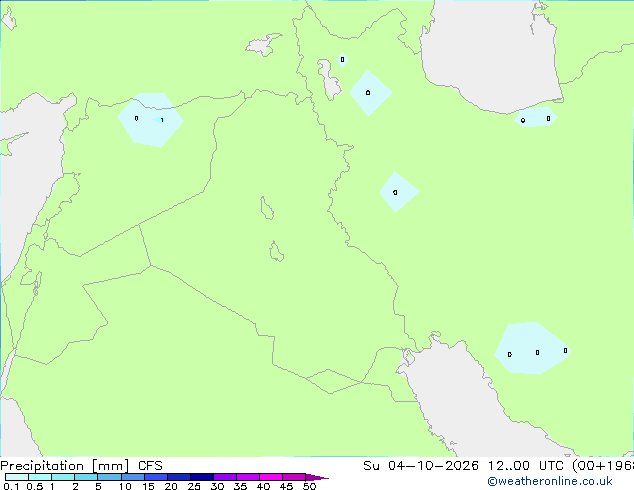This screenshot has width=634, height=490.
Task: Click the 0.1–0.5 mm legend swatch
Action: coord(17,477)
